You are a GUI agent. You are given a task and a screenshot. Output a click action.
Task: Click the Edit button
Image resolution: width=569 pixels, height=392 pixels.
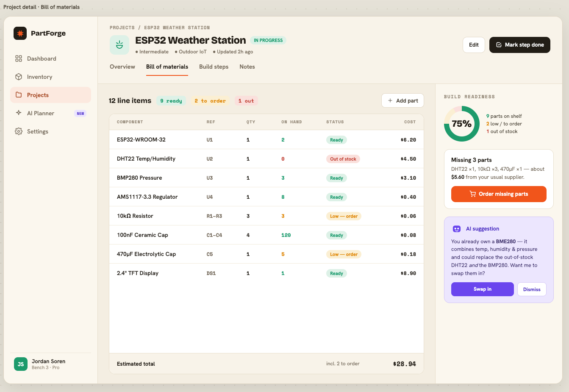point(474,45)
